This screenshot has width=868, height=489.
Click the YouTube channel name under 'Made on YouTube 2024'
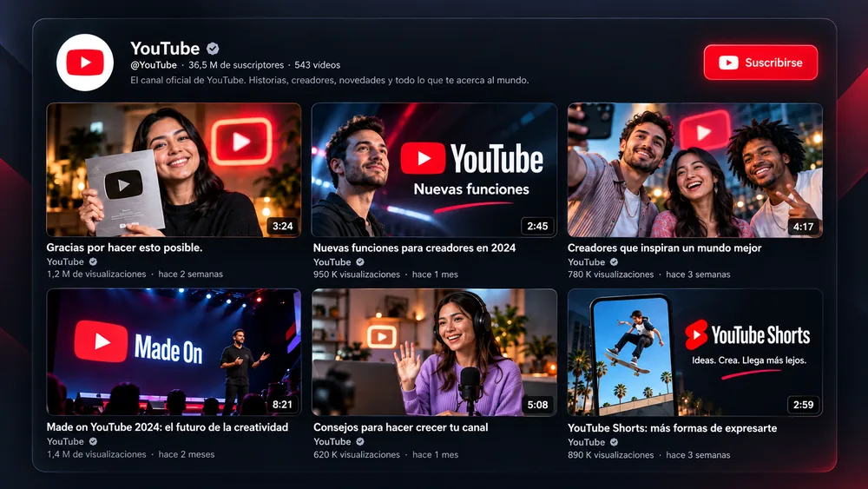coord(65,442)
